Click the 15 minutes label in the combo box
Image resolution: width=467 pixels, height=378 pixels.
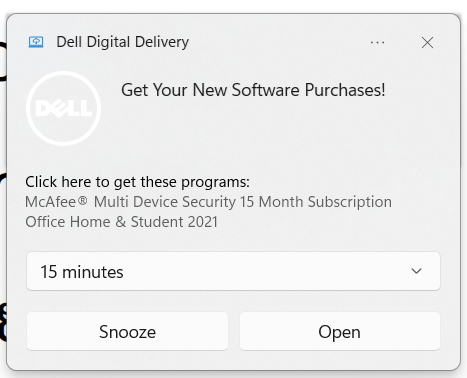coord(82,272)
